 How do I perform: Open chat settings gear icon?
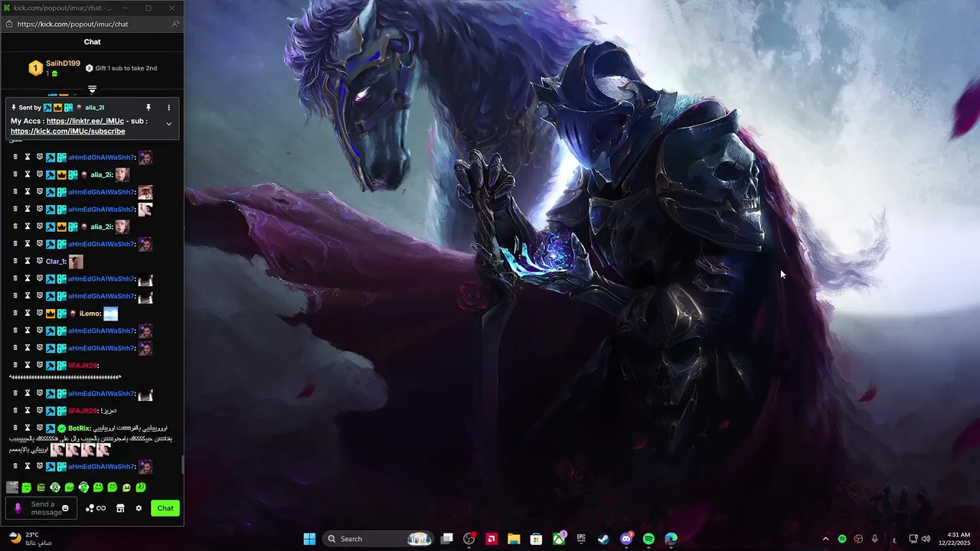coord(139,508)
